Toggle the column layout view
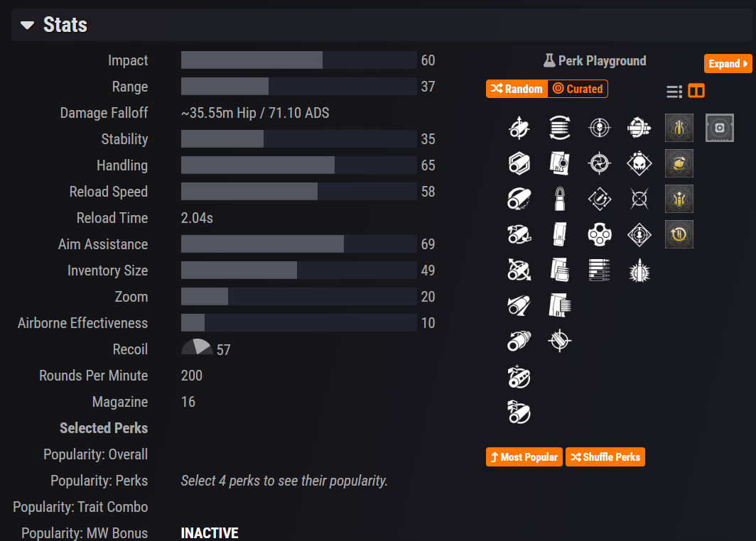The image size is (756, 541). coord(696,91)
